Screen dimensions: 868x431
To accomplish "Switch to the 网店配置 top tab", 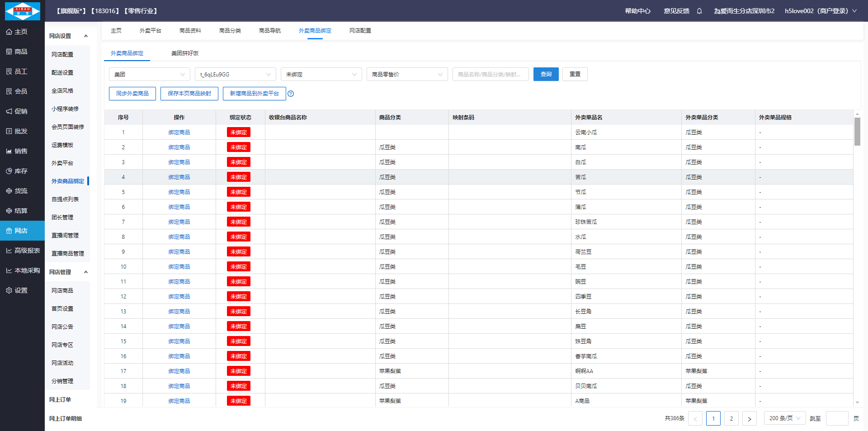I will (x=360, y=31).
